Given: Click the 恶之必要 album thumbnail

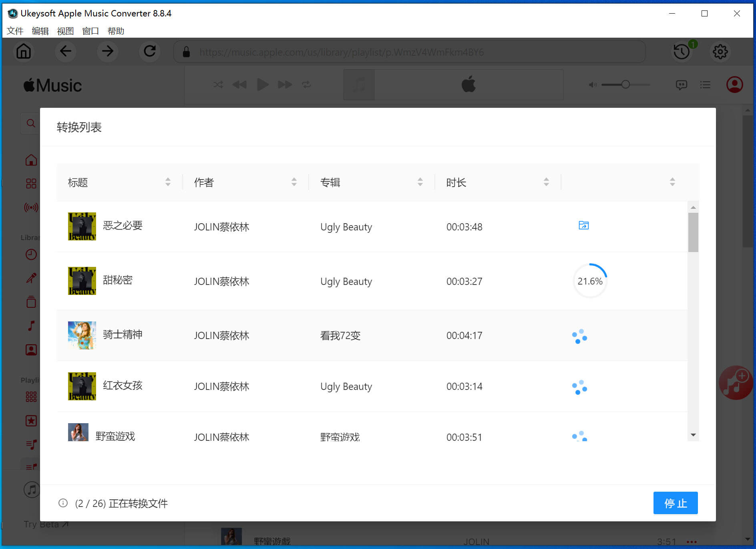Looking at the screenshot, I should click(x=82, y=226).
